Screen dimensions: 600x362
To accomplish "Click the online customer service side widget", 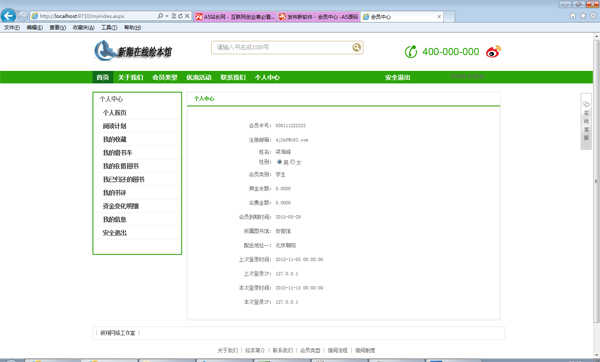I will [586, 121].
